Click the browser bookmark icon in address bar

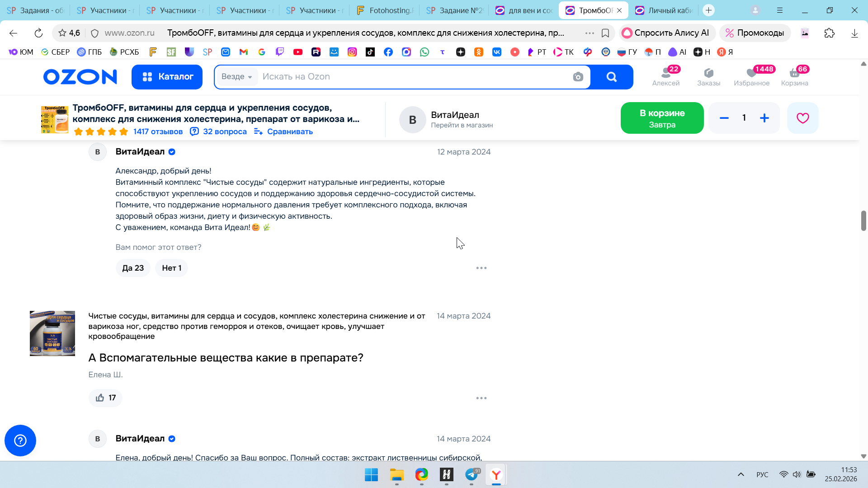pos(605,33)
